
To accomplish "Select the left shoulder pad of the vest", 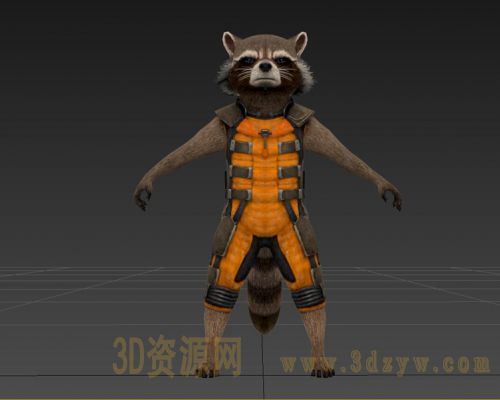I will click(x=229, y=114).
